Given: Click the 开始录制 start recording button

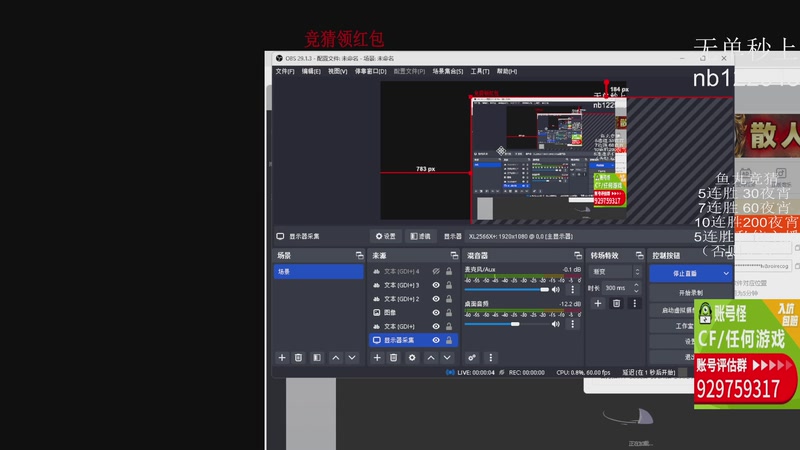Looking at the screenshot, I should [691, 293].
